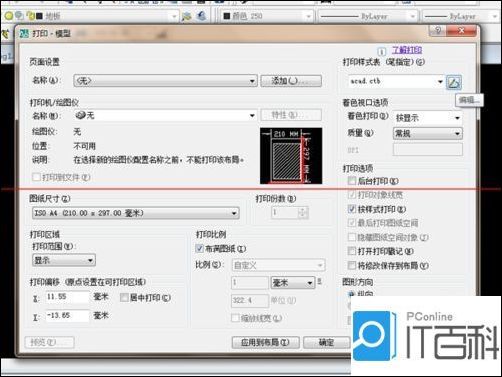502x377 pixels.
Task: Click the plot style table edit icon
Action: pos(454,82)
